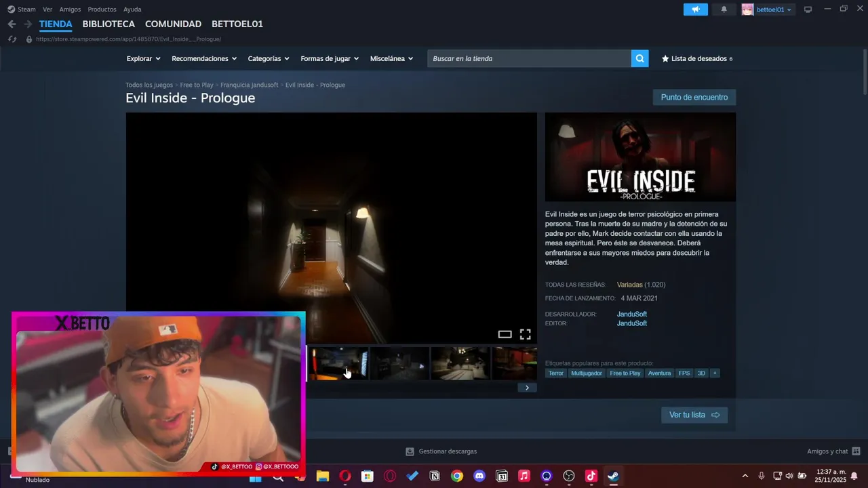This screenshot has height=488, width=868.
Task: Open the Ayuda menu
Action: point(132,9)
